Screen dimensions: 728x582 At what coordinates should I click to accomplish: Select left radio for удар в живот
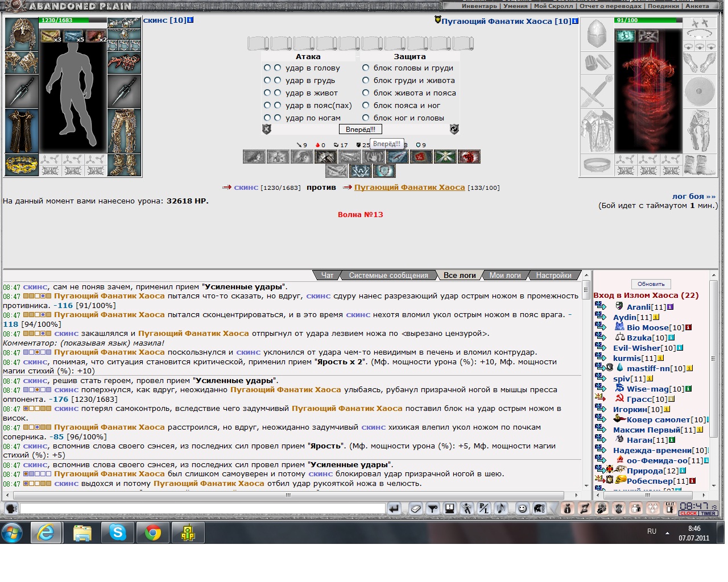267,93
